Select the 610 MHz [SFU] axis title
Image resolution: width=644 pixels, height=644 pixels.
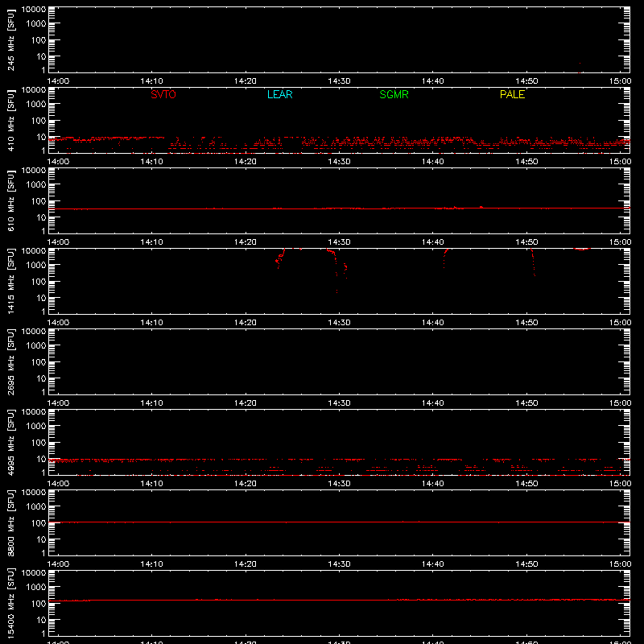pos(10,200)
